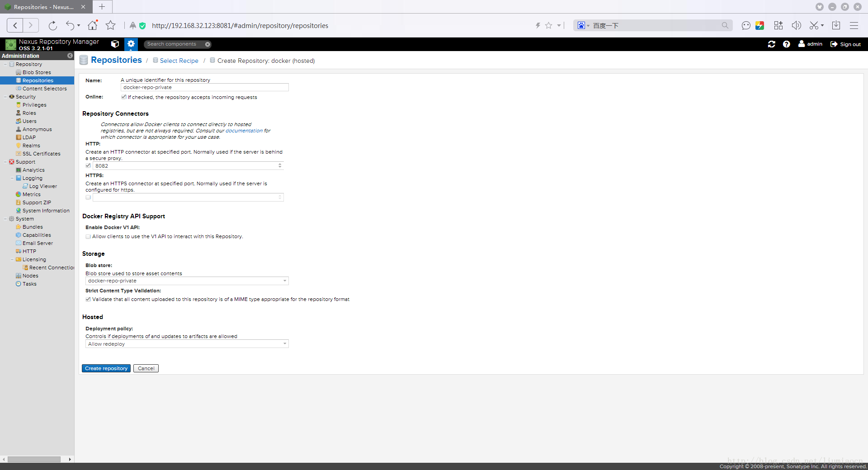
Task: Collapse the Security tree node
Action: pos(5,97)
